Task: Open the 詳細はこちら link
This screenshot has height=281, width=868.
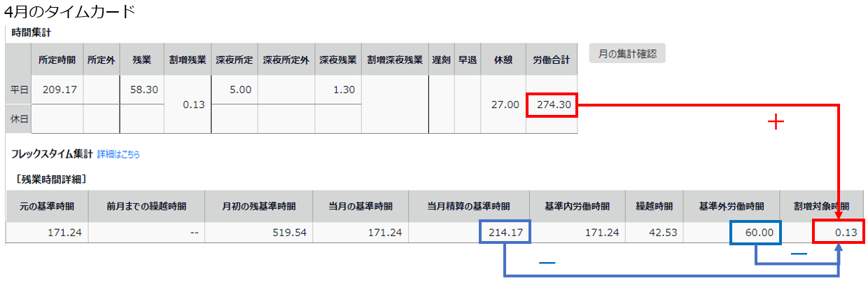Action: (118, 154)
